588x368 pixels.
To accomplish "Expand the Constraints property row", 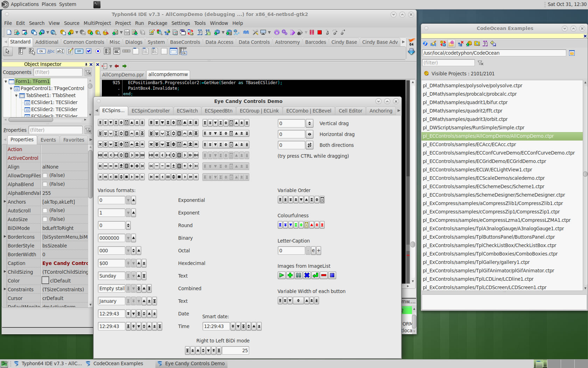I will point(5,289).
